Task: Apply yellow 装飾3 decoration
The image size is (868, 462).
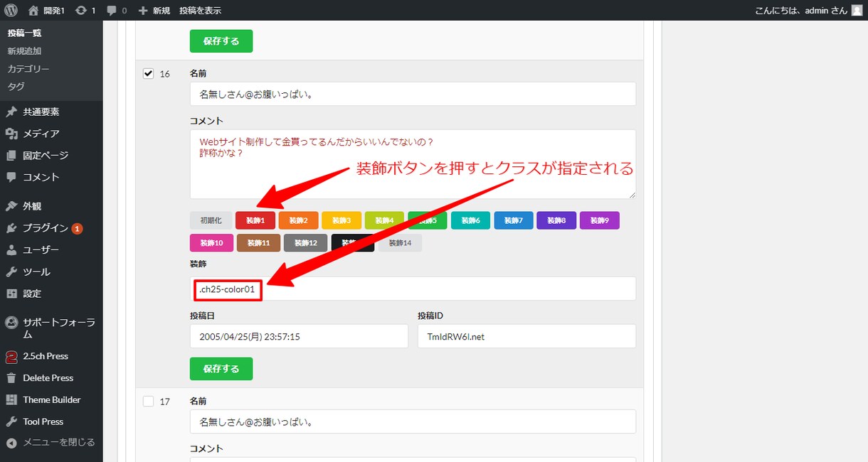Action: point(342,220)
